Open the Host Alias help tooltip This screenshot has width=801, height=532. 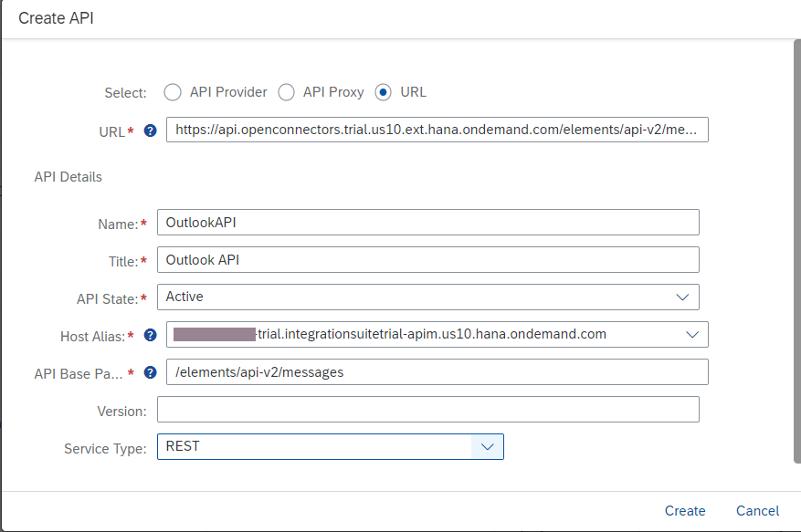click(x=150, y=335)
